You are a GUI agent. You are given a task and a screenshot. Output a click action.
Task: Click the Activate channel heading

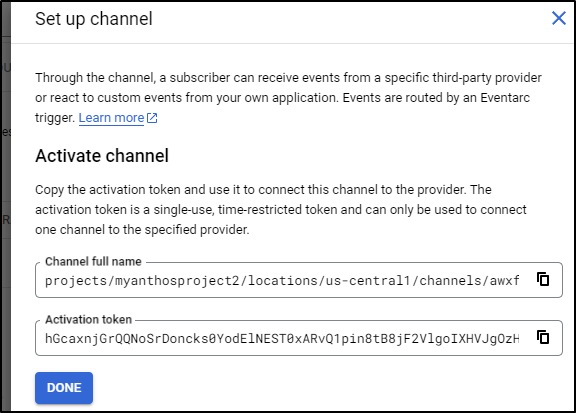click(x=102, y=156)
